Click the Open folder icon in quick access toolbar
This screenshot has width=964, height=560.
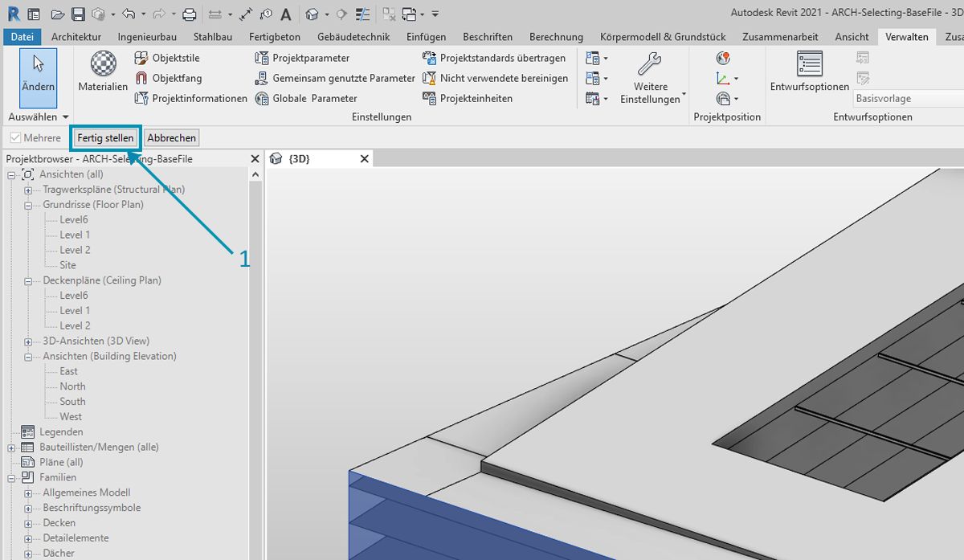coord(57,14)
